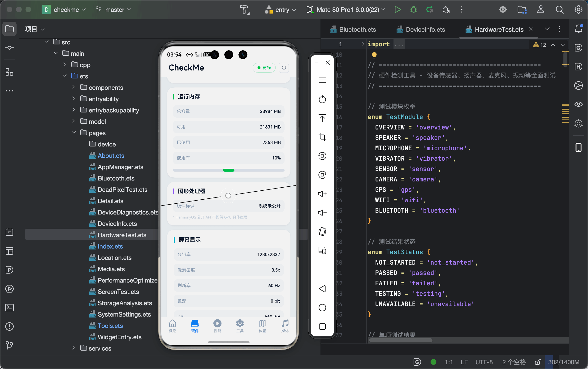Open the entry module configuration dropdown
The width and height of the screenshot is (588, 369).
click(x=281, y=9)
